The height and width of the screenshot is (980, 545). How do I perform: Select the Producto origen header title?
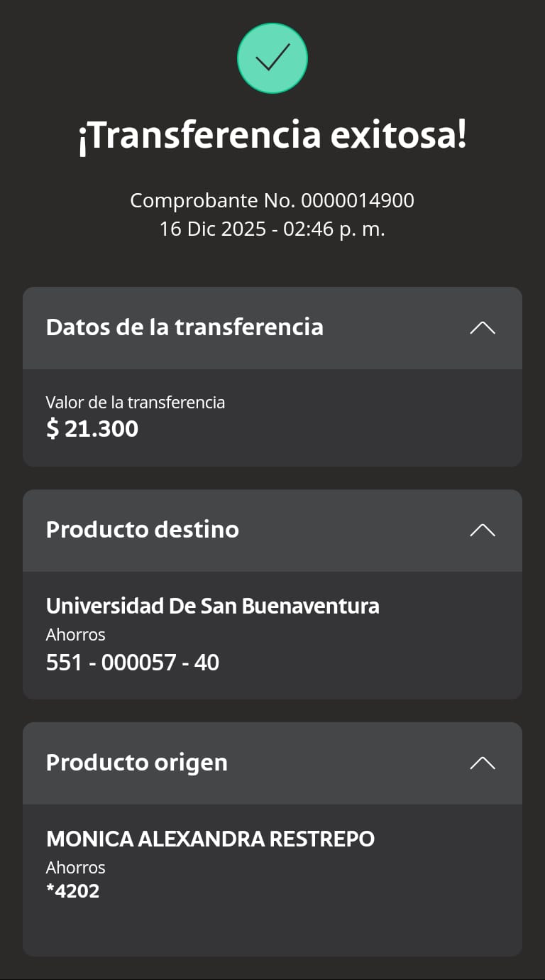[x=137, y=763]
